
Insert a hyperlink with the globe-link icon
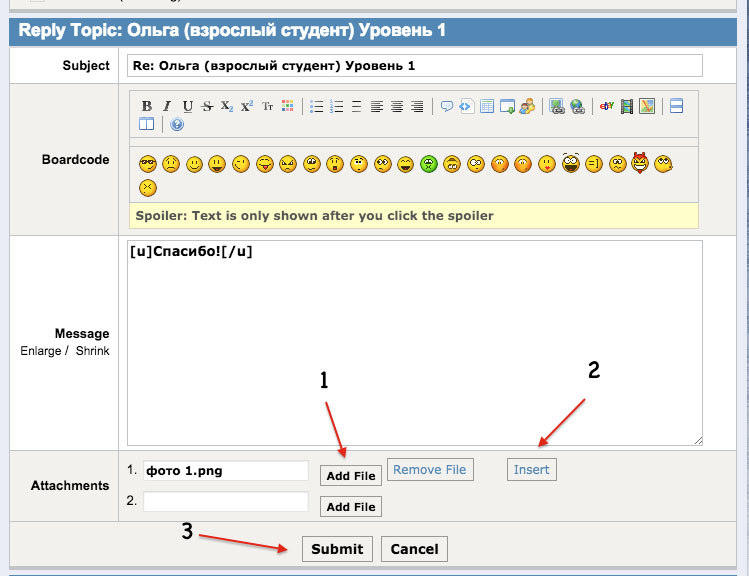pos(577,106)
